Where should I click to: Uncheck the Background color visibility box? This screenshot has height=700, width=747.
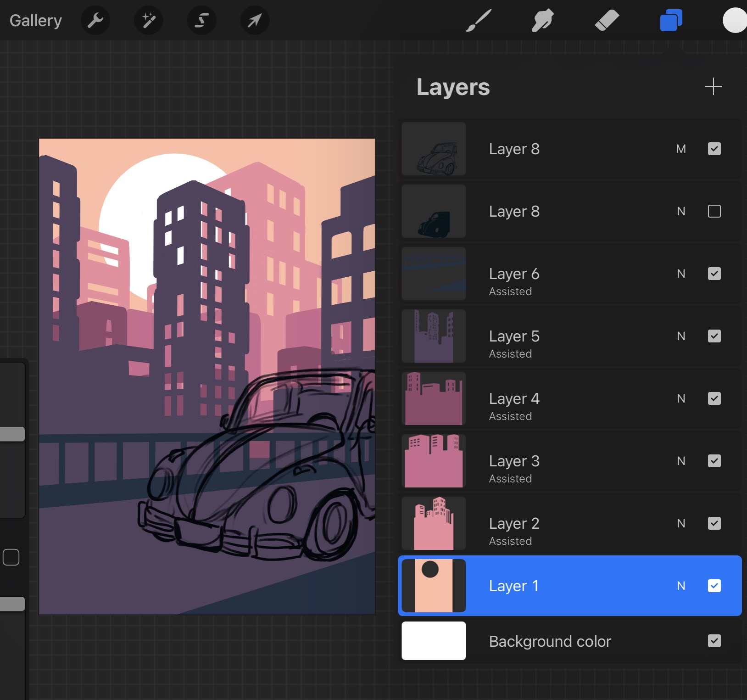714,641
